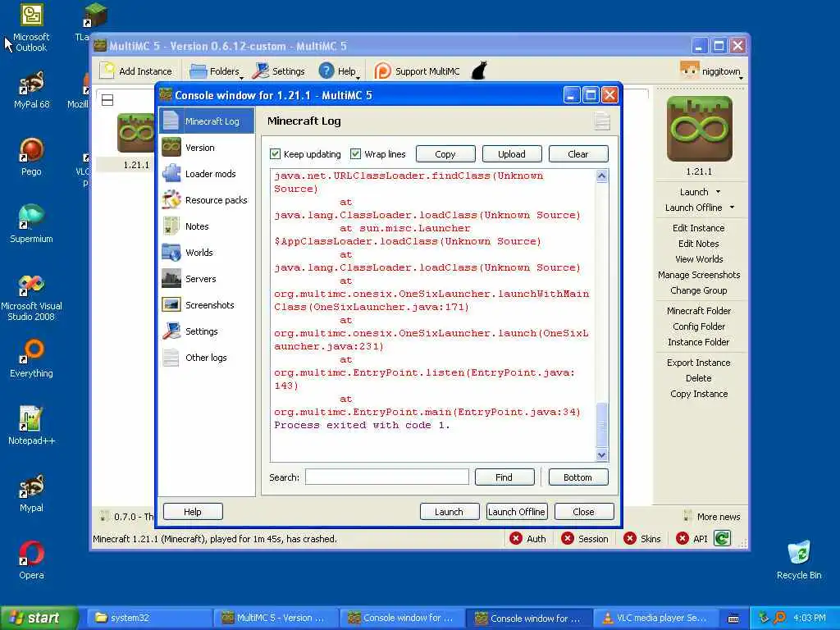Jump to log Bottom button
This screenshot has height=630, width=840.
(578, 477)
